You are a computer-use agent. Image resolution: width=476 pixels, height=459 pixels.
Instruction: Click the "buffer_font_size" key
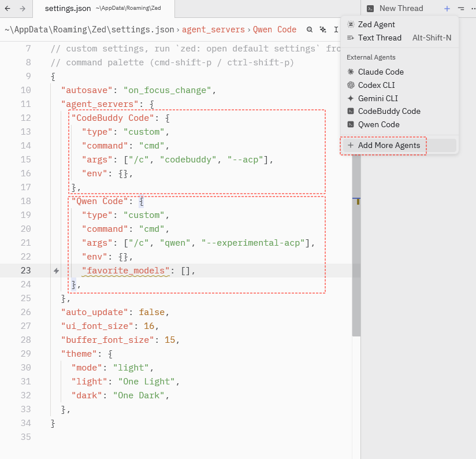pos(107,339)
